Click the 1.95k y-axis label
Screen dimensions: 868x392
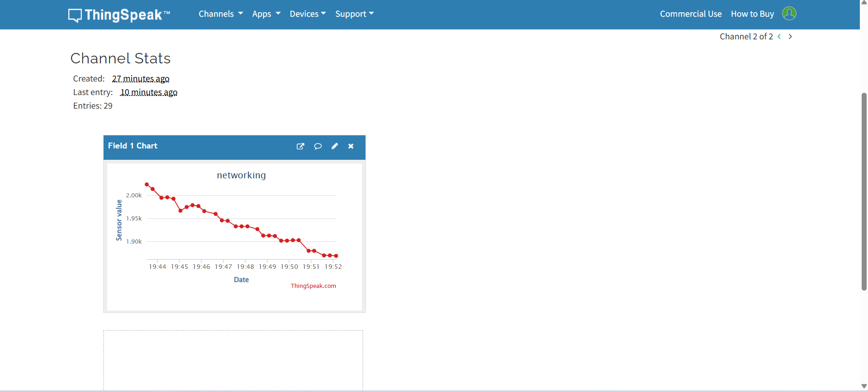pyautogui.click(x=134, y=219)
